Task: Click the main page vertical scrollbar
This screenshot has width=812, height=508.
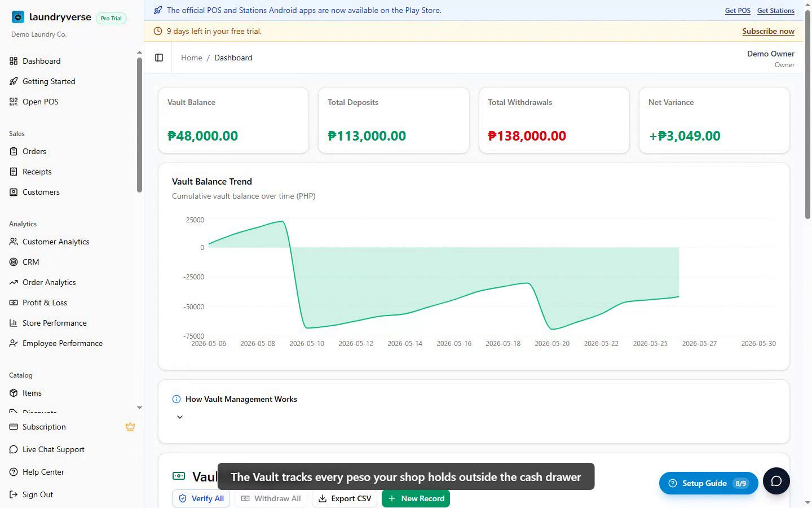Action: pyautogui.click(x=807, y=114)
